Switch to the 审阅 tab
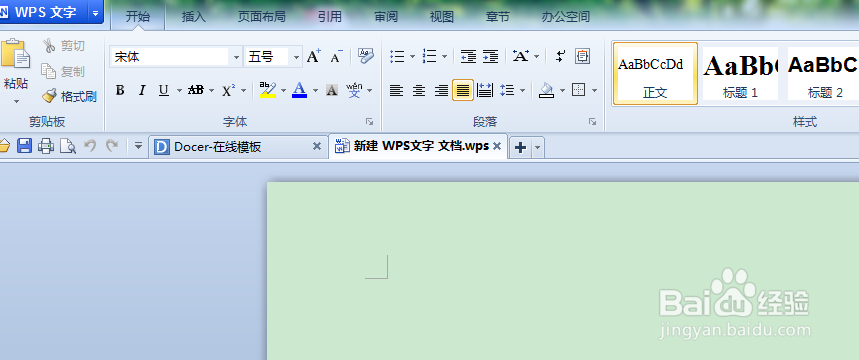 pyautogui.click(x=386, y=16)
